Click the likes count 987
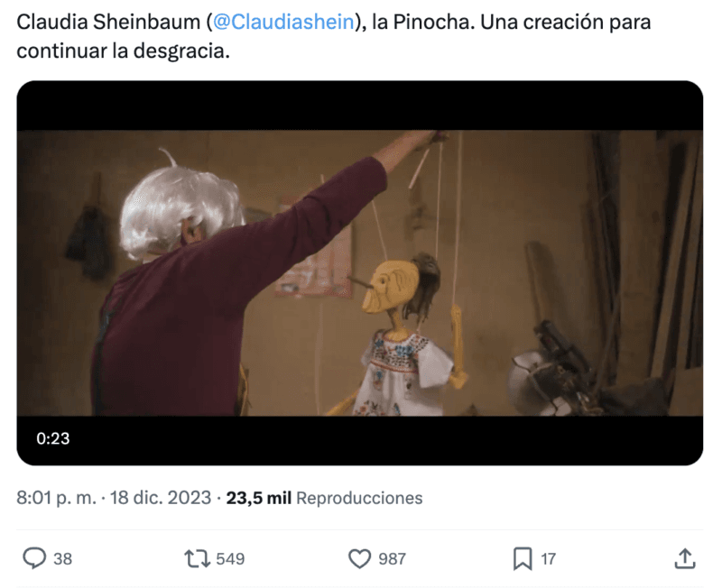 tap(393, 559)
